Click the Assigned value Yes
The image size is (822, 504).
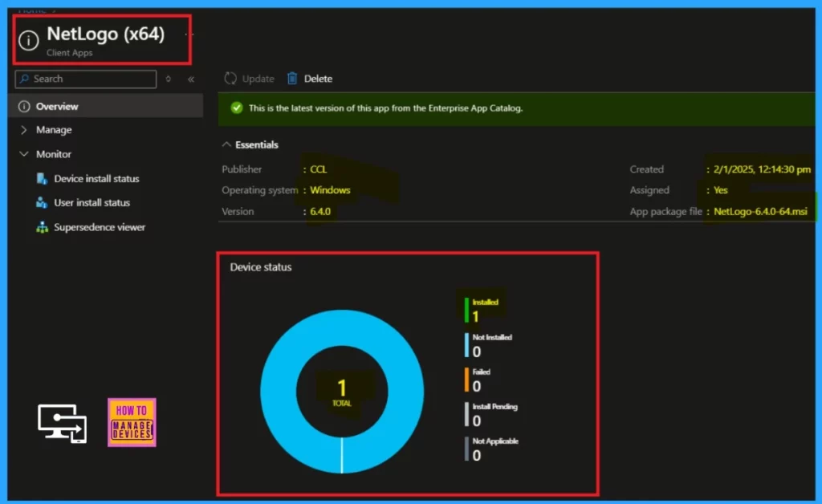721,190
